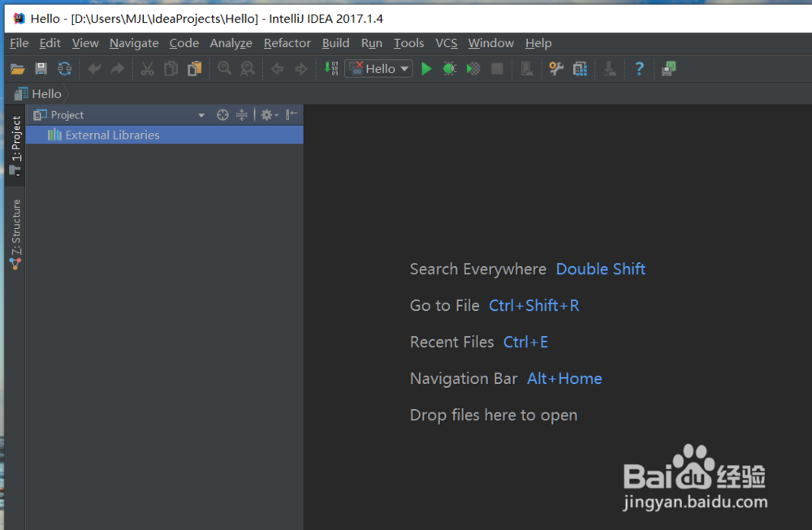
Task: Open the Refactor menu
Action: (x=287, y=44)
